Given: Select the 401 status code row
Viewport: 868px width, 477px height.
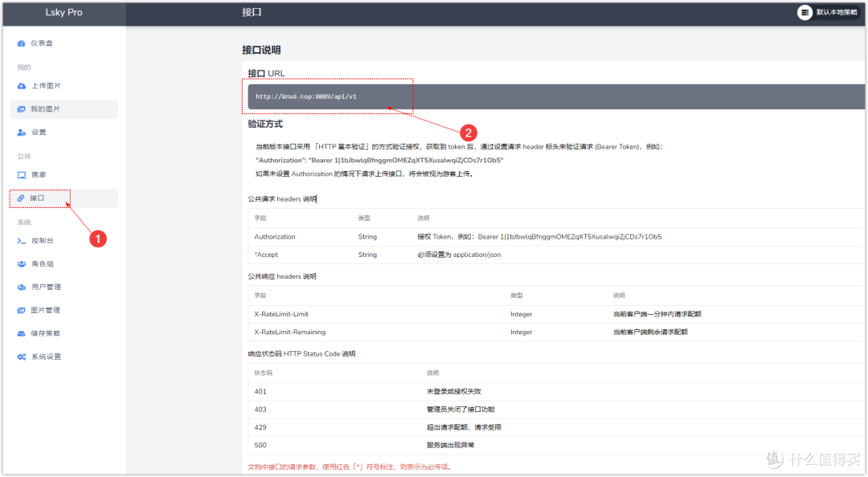Looking at the screenshot, I should [x=555, y=391].
